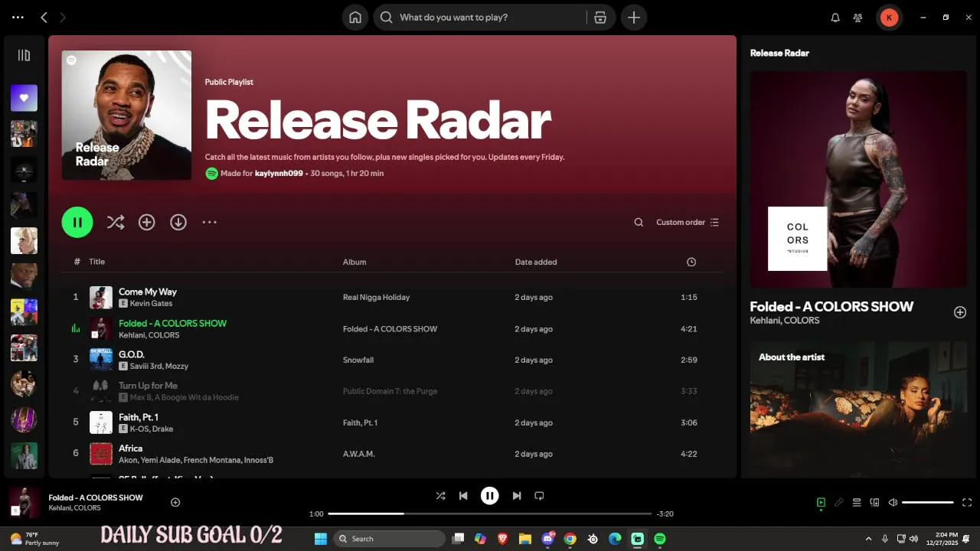Open user kaylynnh099 profile link
The height and width of the screenshot is (551, 980).
coord(279,174)
